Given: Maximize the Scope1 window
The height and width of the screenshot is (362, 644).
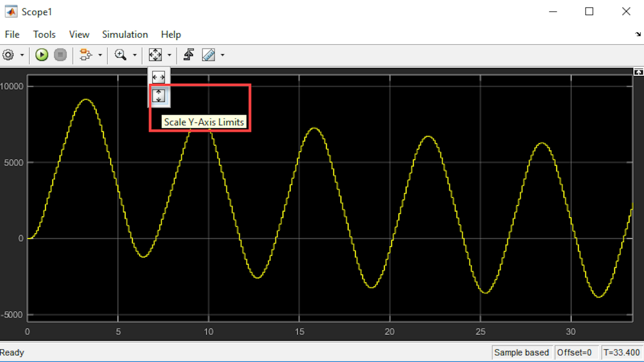Looking at the screenshot, I should click(589, 11).
